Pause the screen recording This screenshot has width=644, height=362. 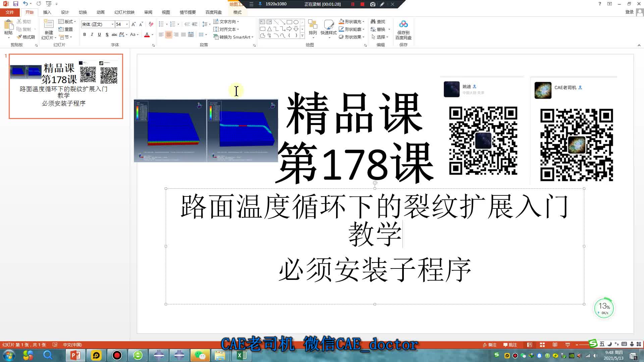click(x=353, y=4)
